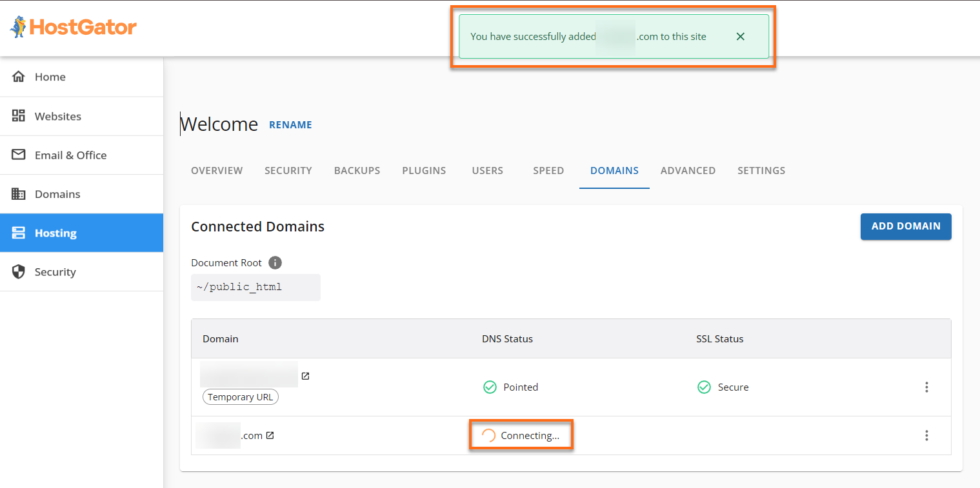The image size is (980, 488).
Task: Click the Email & Office envelope icon
Action: point(19,155)
